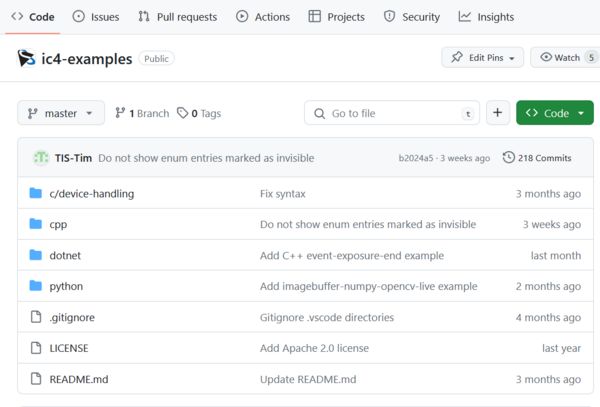Open the green Code dropdown button
This screenshot has width=600, height=407.
[555, 113]
